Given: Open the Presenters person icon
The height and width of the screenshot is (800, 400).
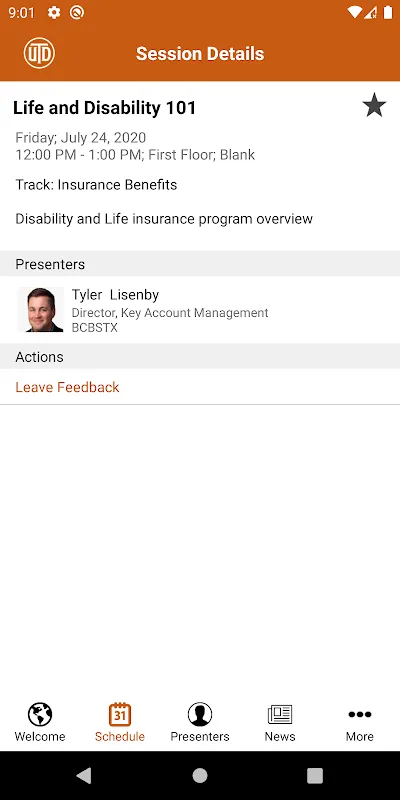Looking at the screenshot, I should pos(200,714).
